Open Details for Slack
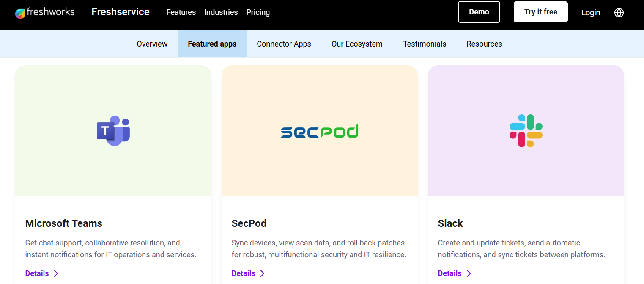The width and height of the screenshot is (644, 284). [450, 273]
